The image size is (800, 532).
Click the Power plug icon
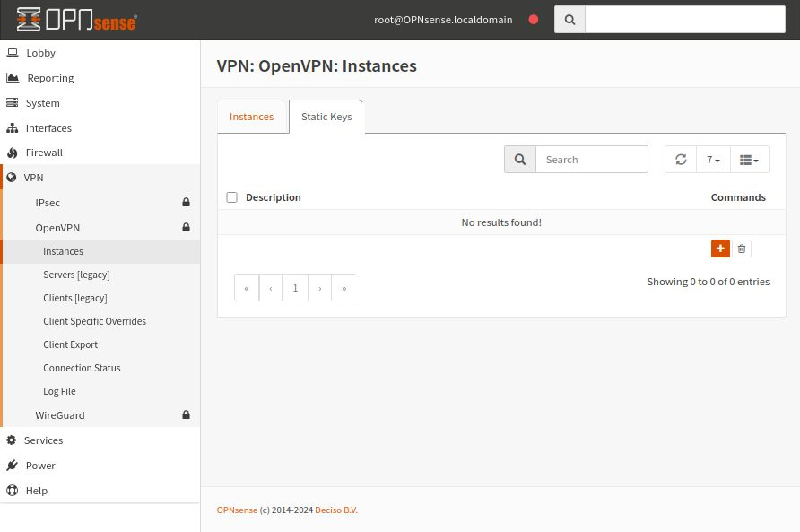pos(13,465)
